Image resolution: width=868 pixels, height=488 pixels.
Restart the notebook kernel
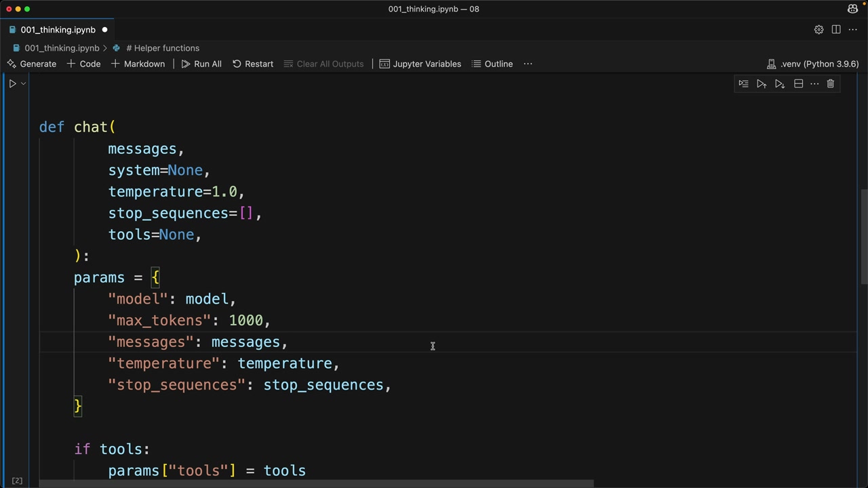[x=253, y=64]
